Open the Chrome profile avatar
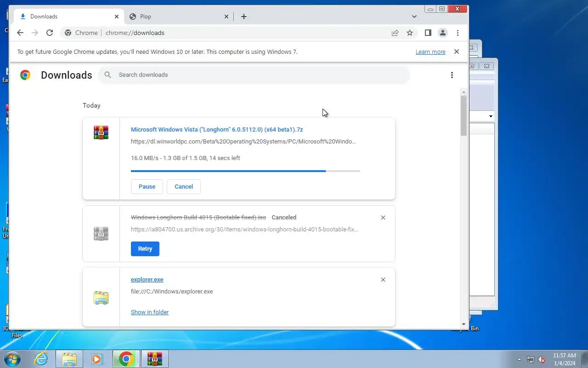Image resolution: width=588 pixels, height=368 pixels. pyautogui.click(x=443, y=33)
